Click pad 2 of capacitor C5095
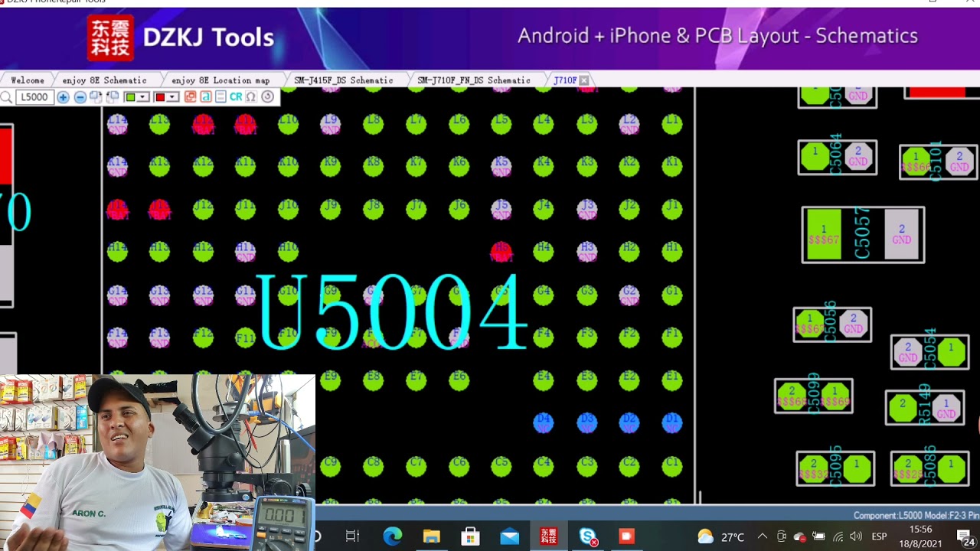 [x=814, y=468]
